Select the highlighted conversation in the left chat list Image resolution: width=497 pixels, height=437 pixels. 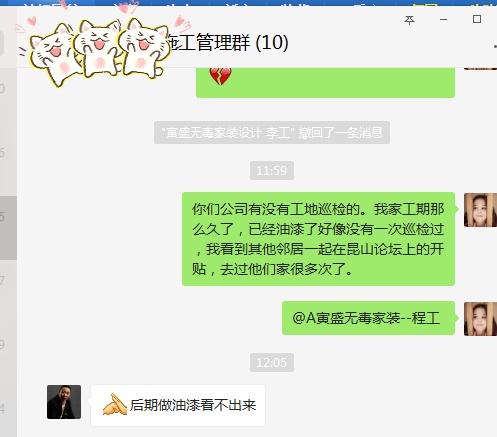[x=8, y=228]
